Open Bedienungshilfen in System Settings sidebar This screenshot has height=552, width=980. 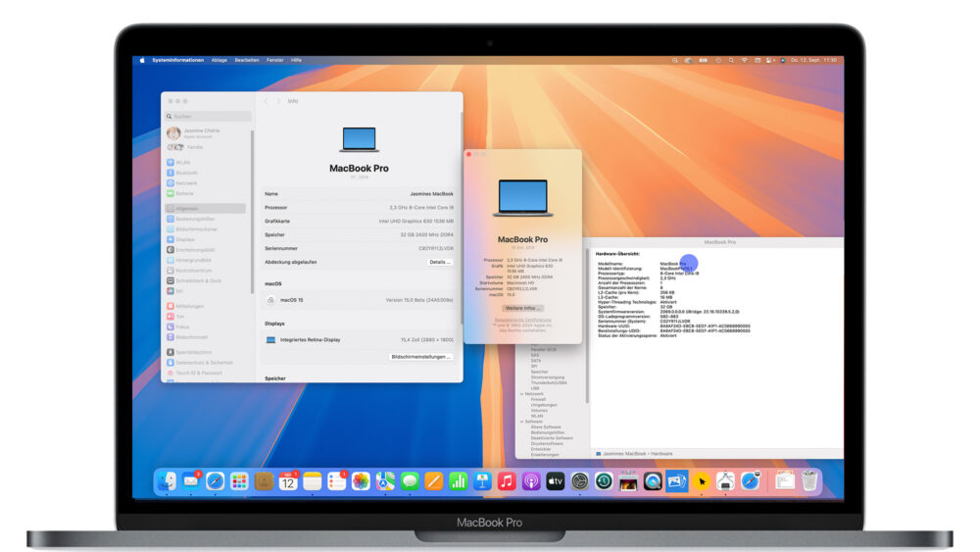(x=191, y=219)
